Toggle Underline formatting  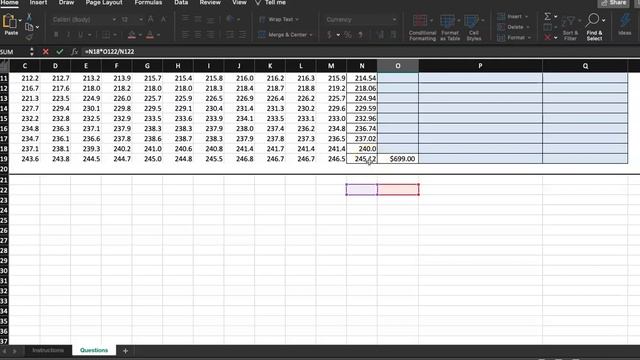click(x=80, y=35)
